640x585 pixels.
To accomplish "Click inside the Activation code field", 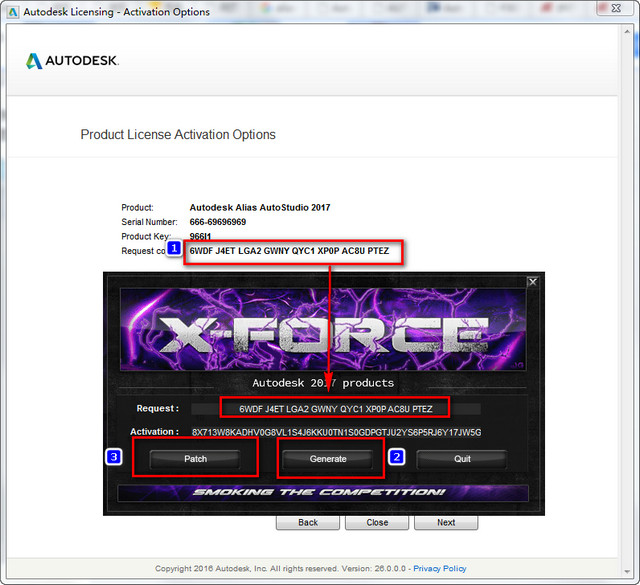I will 336,432.
